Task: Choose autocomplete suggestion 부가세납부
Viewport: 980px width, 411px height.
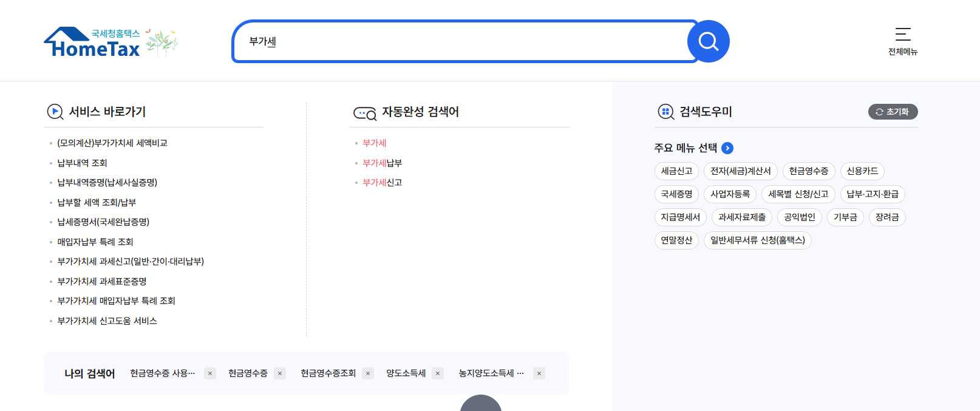Action: [382, 163]
